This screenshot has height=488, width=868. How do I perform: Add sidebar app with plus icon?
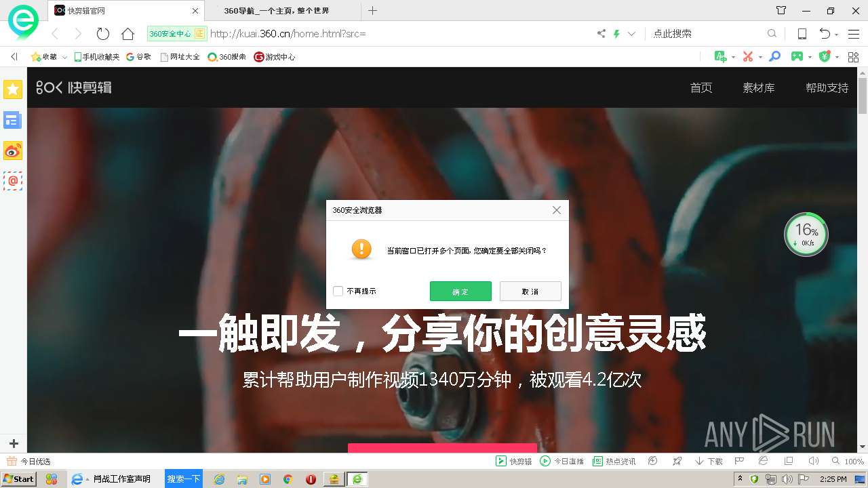point(14,444)
